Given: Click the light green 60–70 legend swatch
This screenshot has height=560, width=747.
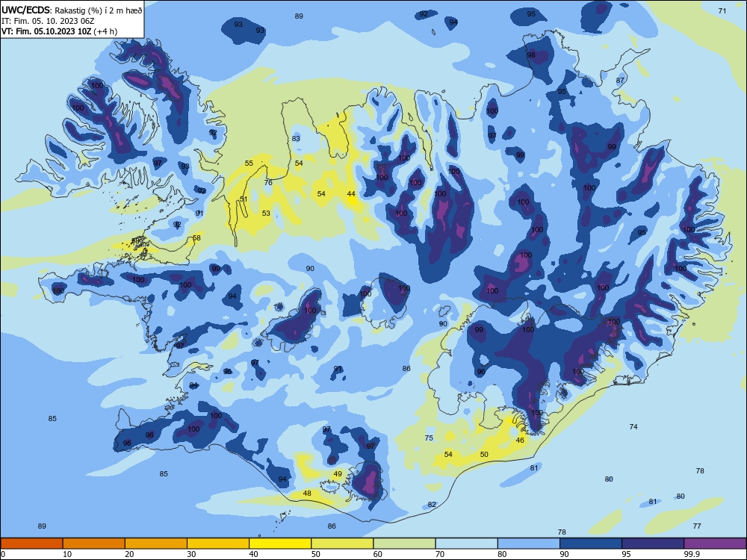Looking at the screenshot, I should [x=404, y=544].
